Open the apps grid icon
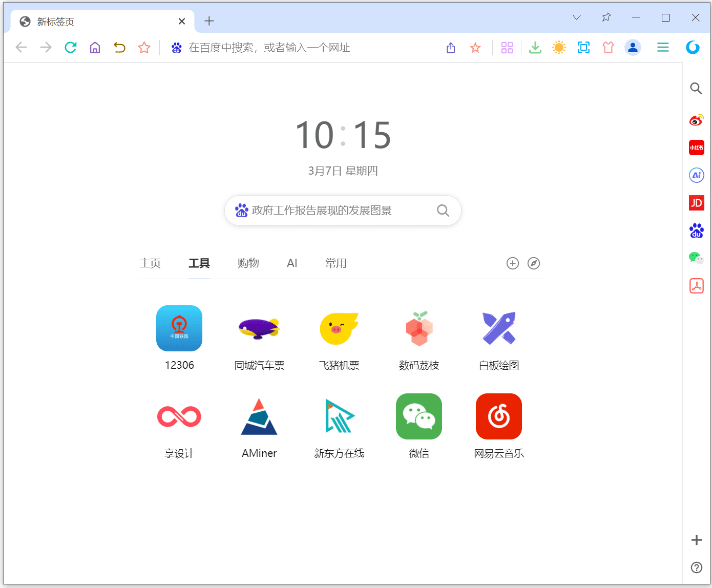Screen dimensions: 712x588 (x=507, y=48)
